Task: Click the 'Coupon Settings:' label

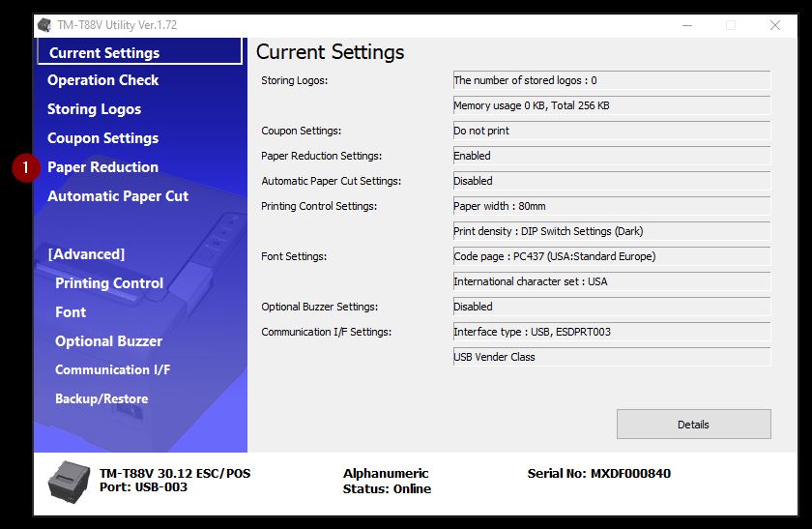Action: pyautogui.click(x=301, y=131)
